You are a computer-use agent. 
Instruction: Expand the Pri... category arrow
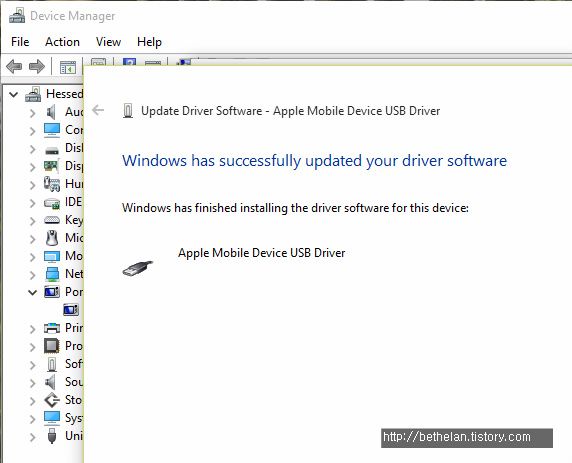pos(32,329)
